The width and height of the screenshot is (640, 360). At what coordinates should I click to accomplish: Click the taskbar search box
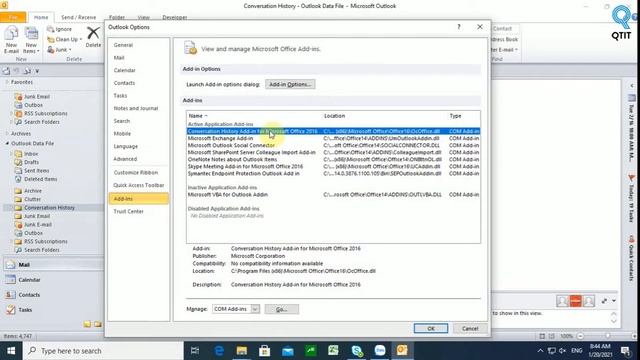click(x=103, y=351)
